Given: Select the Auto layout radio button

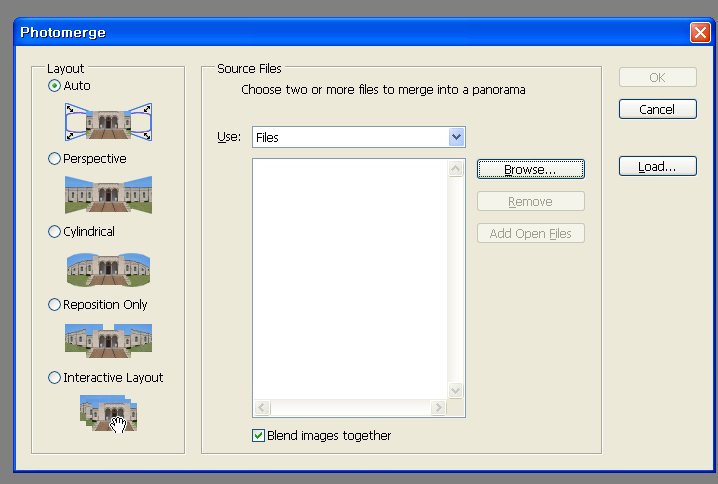Looking at the screenshot, I should click(54, 86).
